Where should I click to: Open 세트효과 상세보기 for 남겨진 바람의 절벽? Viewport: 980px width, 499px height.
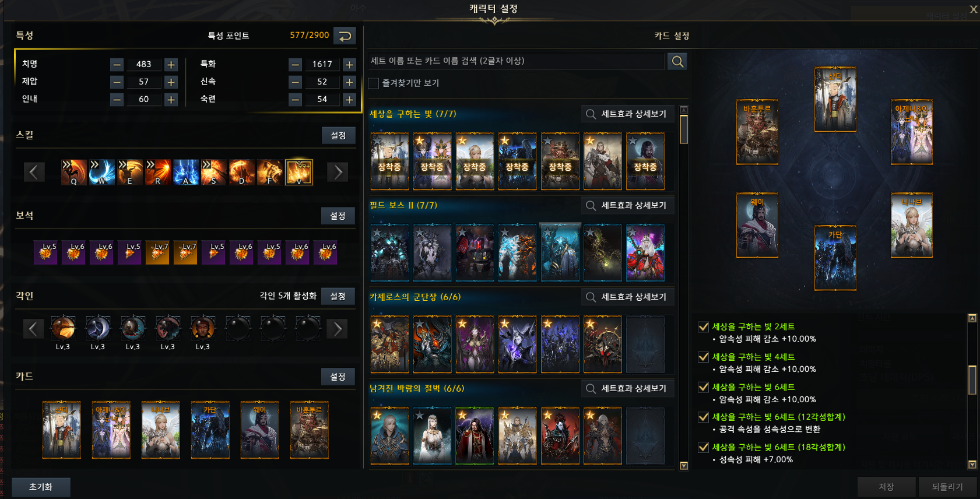coord(627,389)
